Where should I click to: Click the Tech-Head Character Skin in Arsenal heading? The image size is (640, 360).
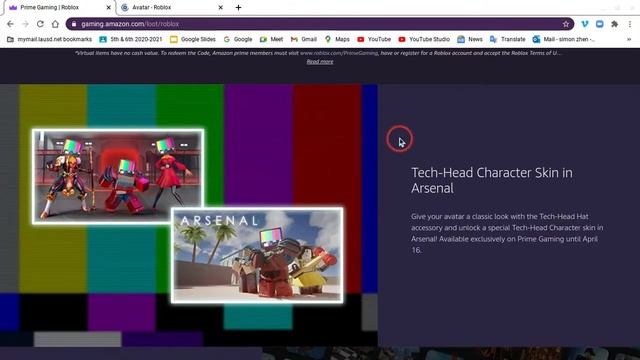point(492,180)
